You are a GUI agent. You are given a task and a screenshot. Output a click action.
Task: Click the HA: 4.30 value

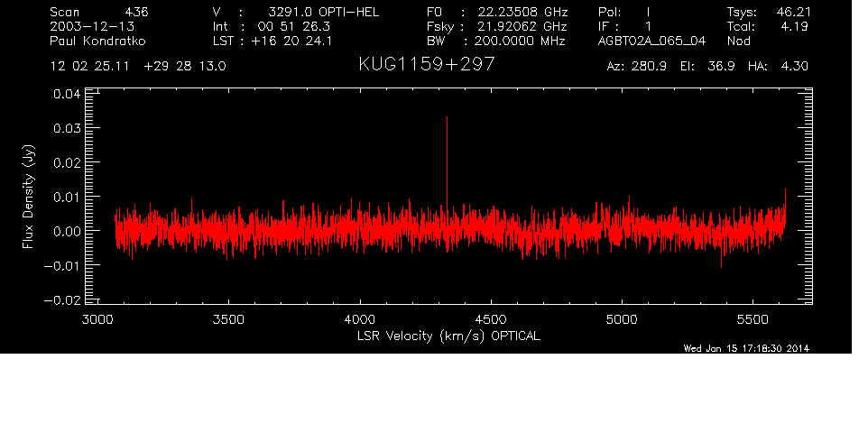778,67
